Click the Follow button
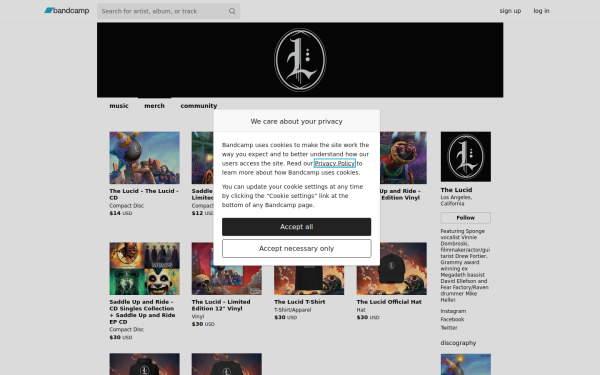Image resolution: width=600 pixels, height=375 pixels. point(466,218)
